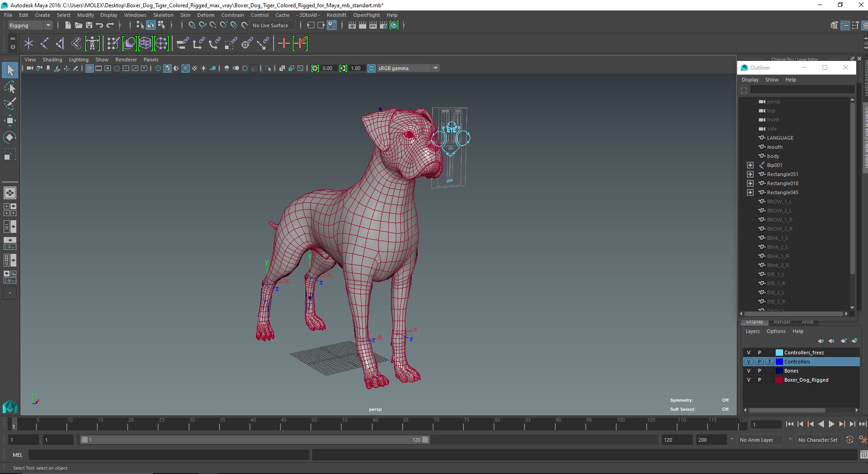Click the HumanIK figure shelf icon
868x474 pixels.
[x=92, y=44]
